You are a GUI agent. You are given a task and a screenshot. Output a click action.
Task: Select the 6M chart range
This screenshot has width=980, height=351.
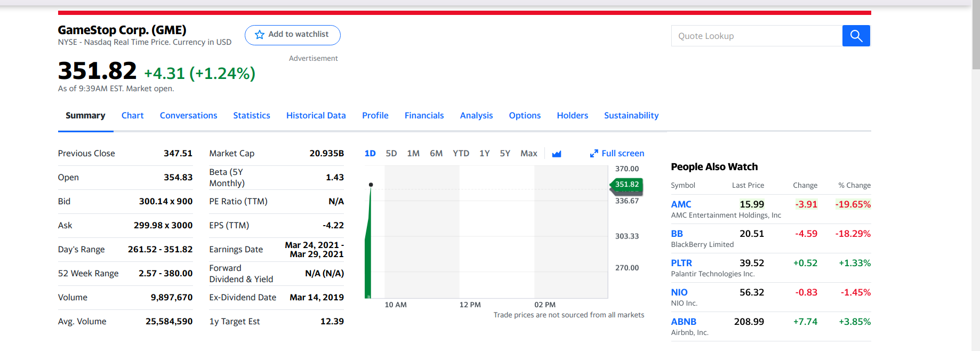(436, 154)
